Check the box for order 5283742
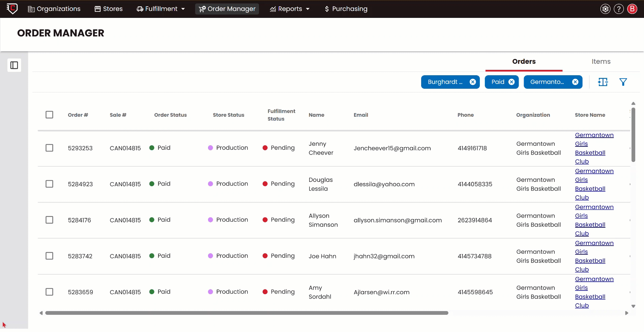 pyautogui.click(x=49, y=256)
